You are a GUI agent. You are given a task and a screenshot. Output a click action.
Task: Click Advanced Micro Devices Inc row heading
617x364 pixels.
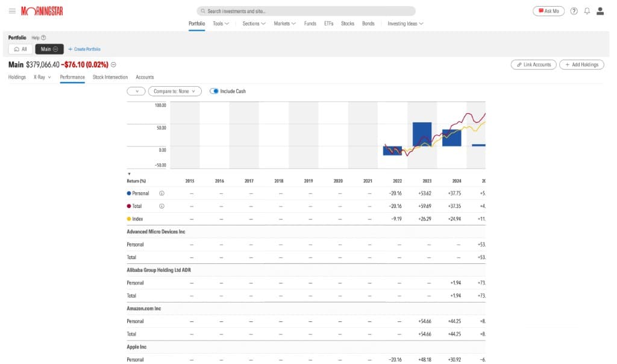click(x=156, y=232)
